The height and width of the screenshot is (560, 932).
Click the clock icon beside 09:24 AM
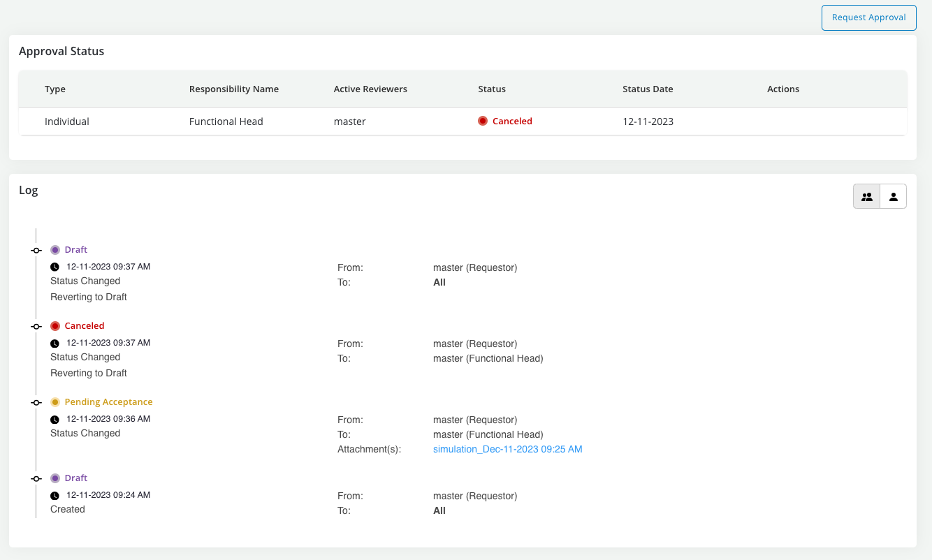(55, 496)
